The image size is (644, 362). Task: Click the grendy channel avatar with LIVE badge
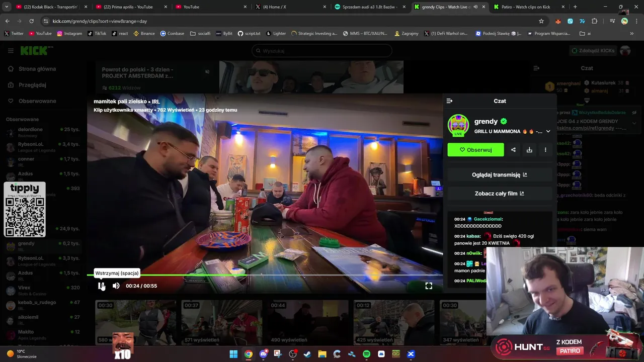[458, 125]
